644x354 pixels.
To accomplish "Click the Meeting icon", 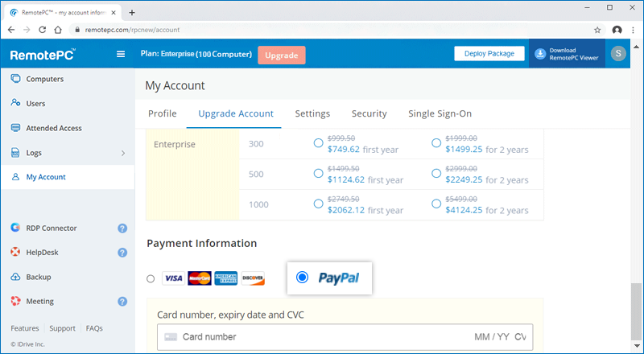I will pos(15,301).
